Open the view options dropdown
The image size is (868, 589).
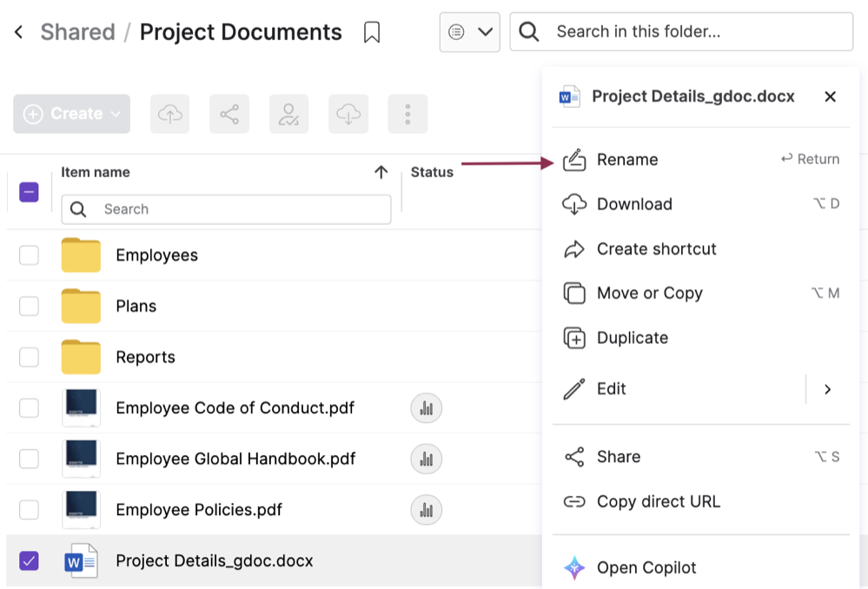coord(469,32)
